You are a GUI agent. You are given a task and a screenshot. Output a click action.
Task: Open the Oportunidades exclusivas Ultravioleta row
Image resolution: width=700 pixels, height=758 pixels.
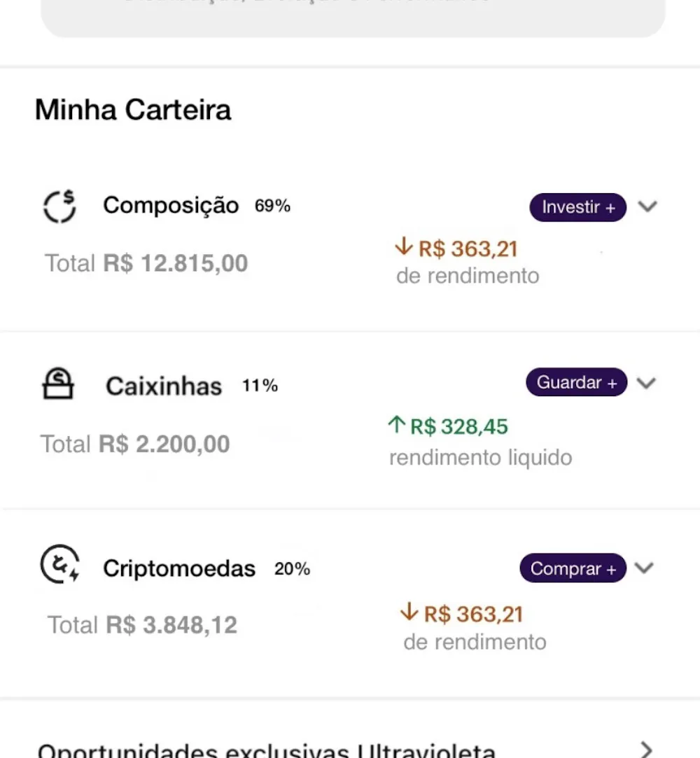(x=266, y=751)
